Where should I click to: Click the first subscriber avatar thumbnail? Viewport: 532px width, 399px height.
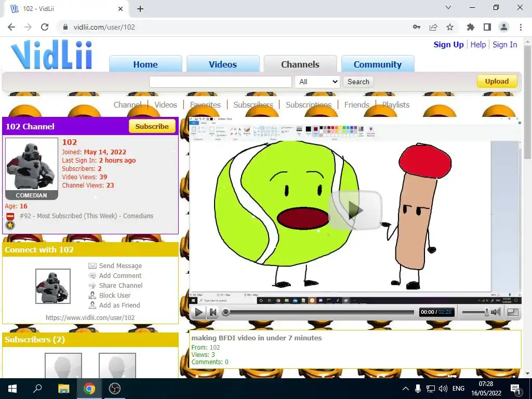pos(63,365)
